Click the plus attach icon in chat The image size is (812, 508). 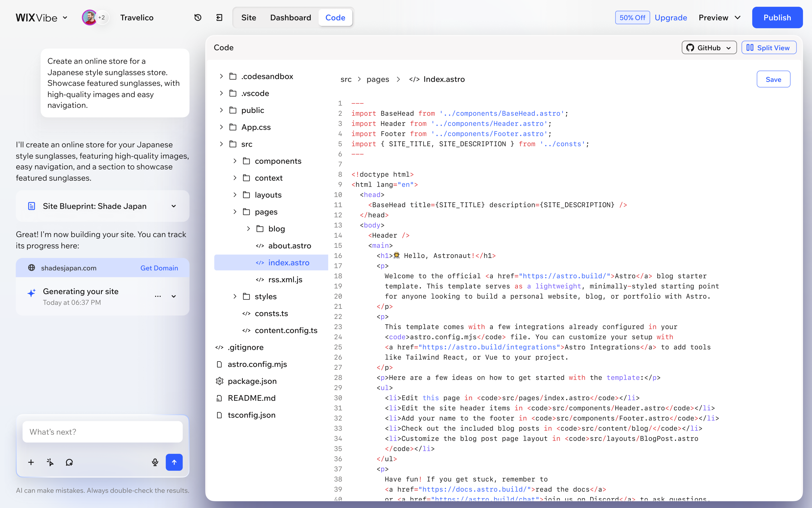tap(31, 462)
